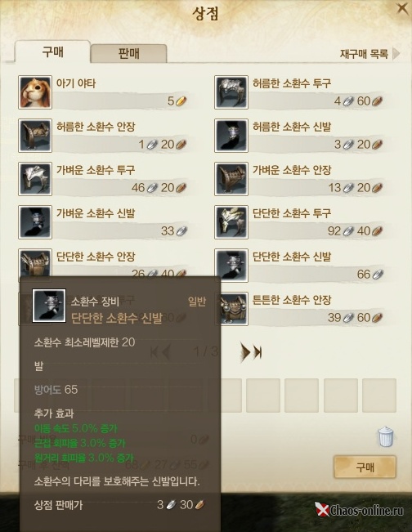412x532 pixels.
Task: Jump to the last shop page
Action: (x=257, y=353)
